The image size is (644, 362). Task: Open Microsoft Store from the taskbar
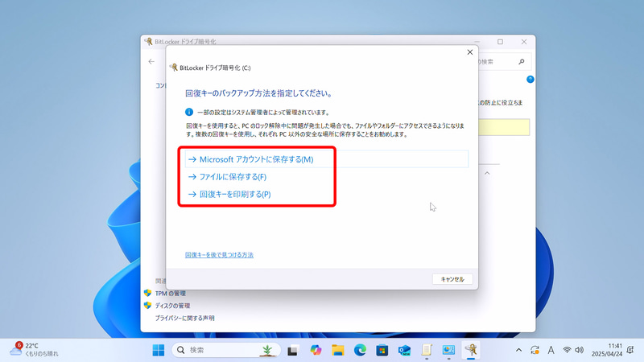tap(382, 350)
